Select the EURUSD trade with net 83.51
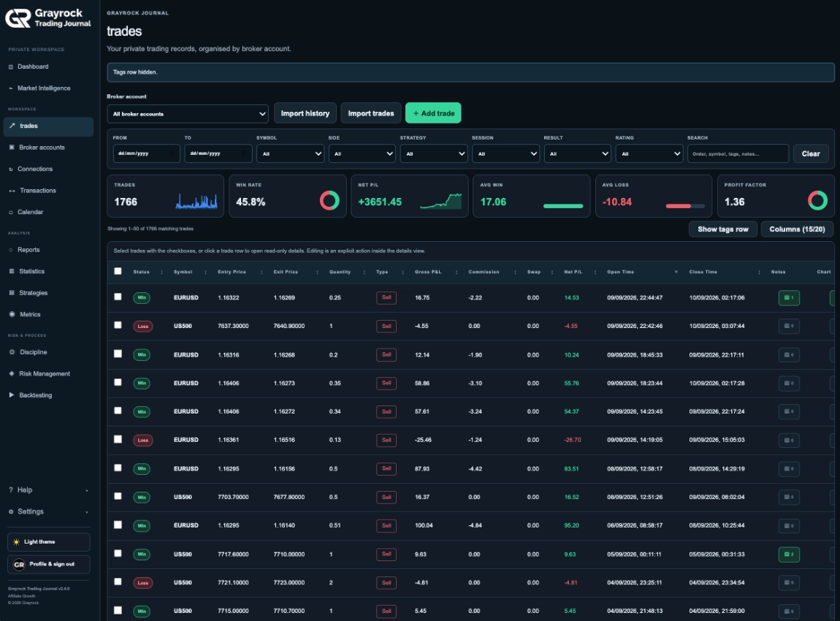840x621 pixels. coord(118,468)
